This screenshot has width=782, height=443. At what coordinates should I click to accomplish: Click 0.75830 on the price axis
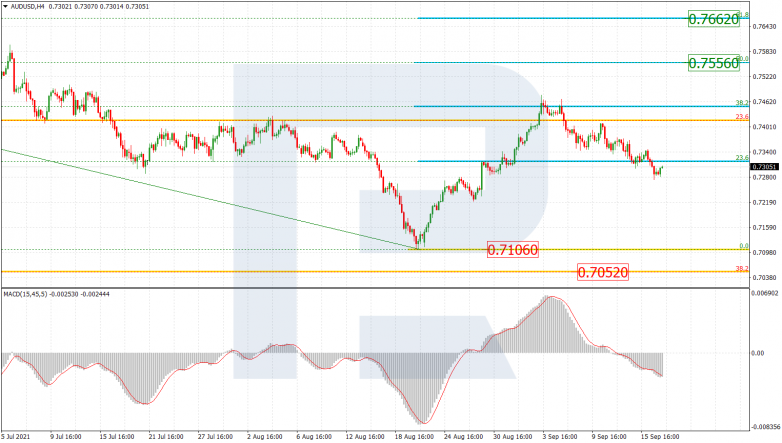[765, 51]
